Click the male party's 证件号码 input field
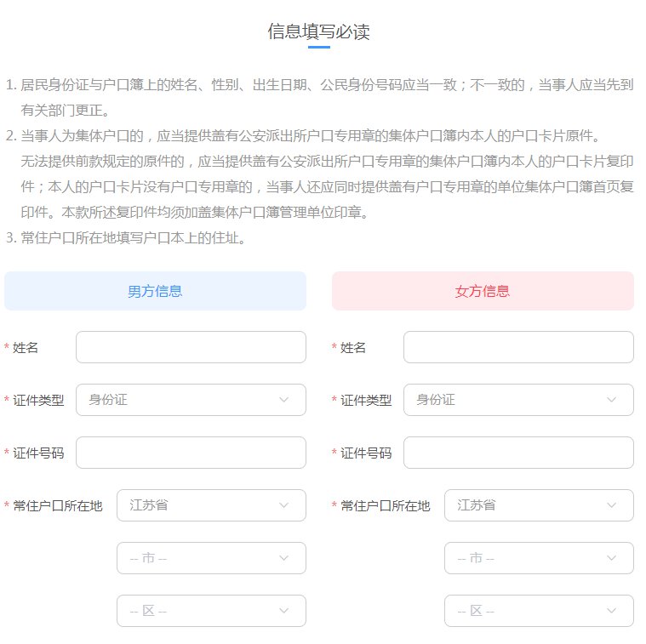Viewport: 646px width, 644px height. pyautogui.click(x=191, y=453)
